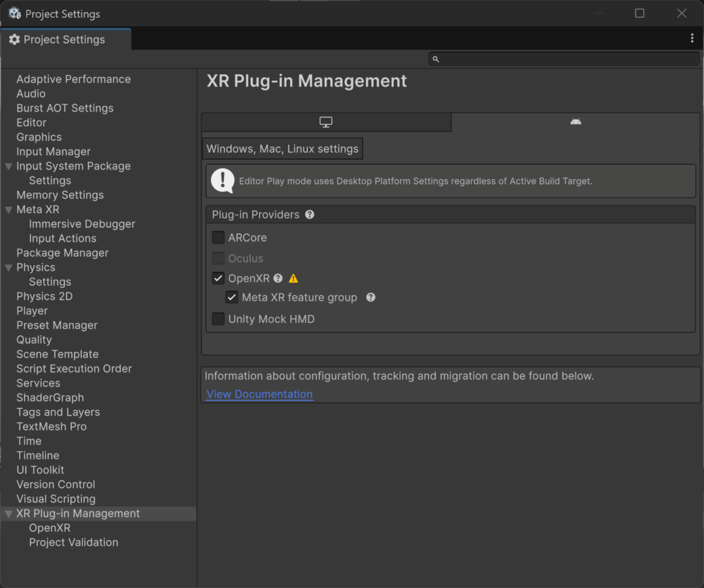Select Tags and Layers settings

coord(58,412)
